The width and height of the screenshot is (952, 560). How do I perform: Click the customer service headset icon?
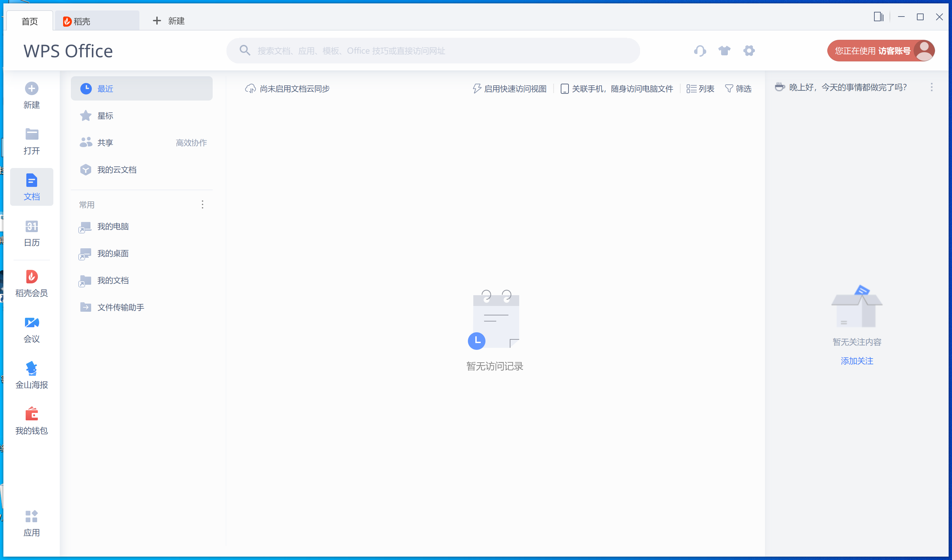[700, 51]
